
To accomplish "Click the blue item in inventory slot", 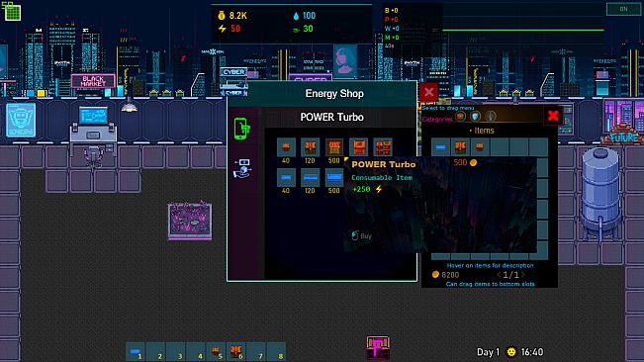I will tap(440, 147).
